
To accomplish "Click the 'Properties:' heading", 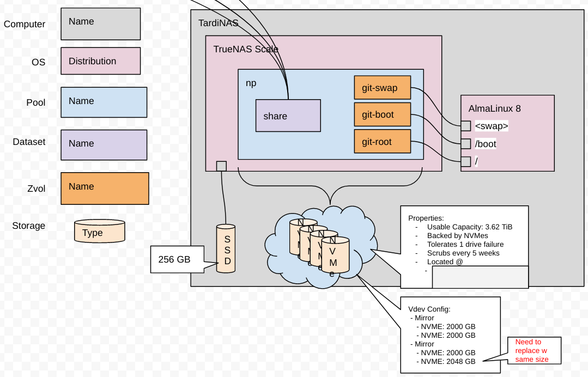I will 426,218.
